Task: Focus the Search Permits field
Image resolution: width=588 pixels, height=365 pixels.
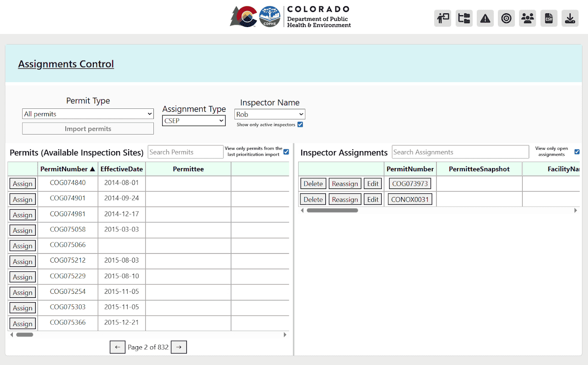Action: tap(186, 152)
